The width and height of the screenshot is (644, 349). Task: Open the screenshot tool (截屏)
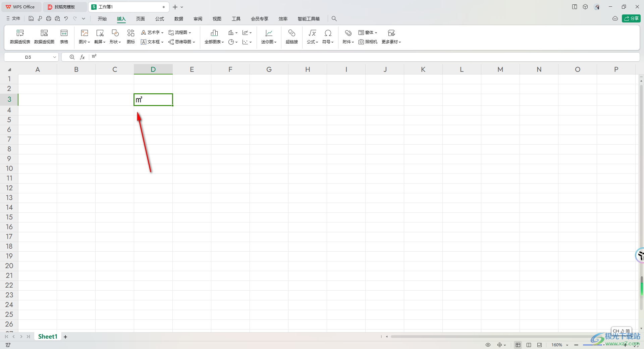[100, 37]
